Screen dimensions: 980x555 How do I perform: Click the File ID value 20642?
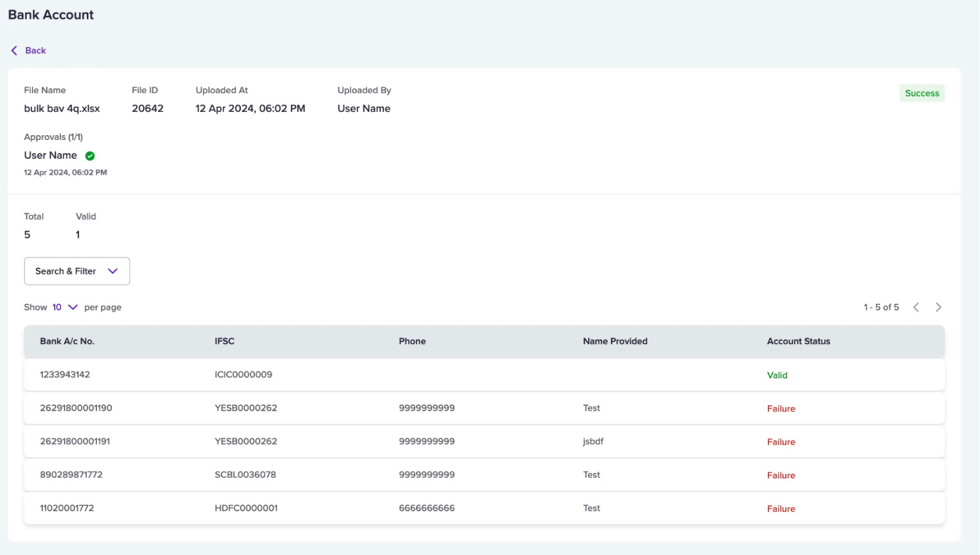coord(148,108)
